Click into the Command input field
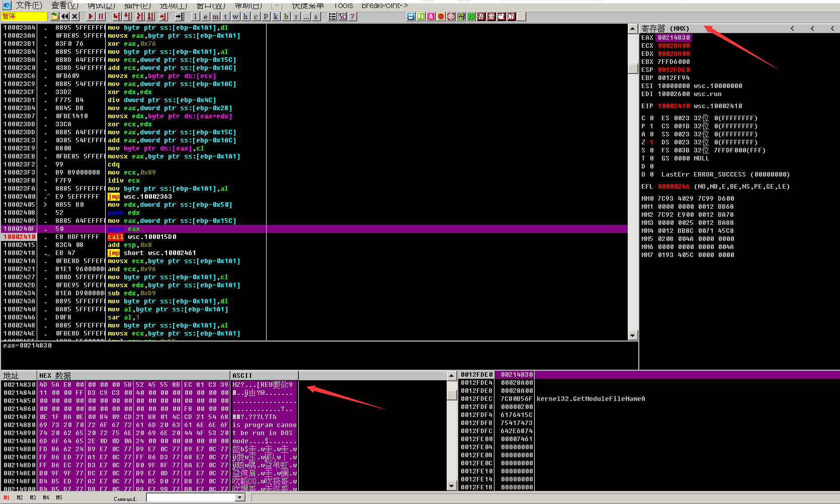 pos(191,497)
